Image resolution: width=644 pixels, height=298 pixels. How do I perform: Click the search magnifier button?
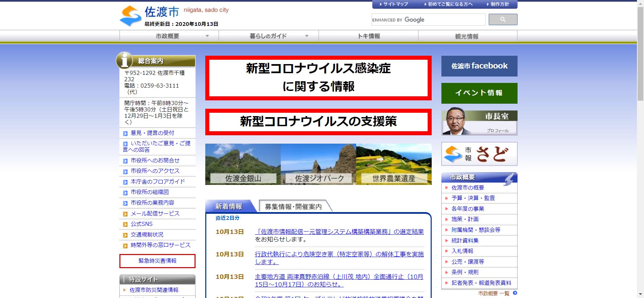(x=503, y=19)
